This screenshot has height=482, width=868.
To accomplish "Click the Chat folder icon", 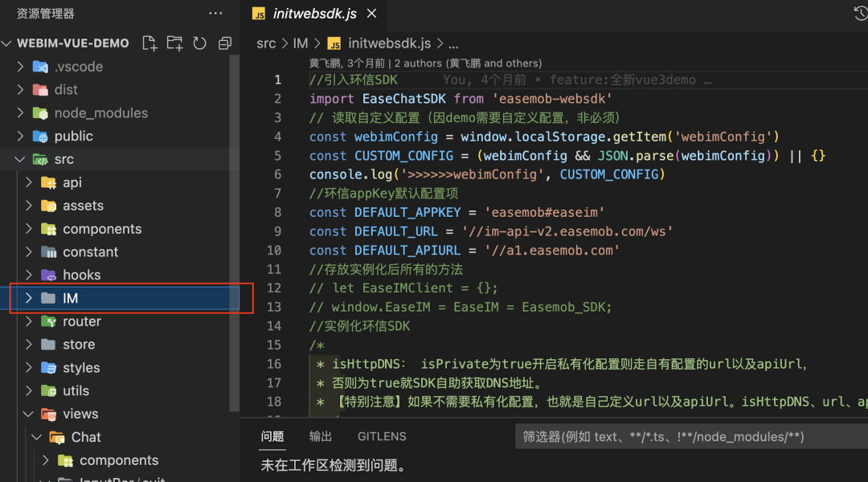I will point(57,437).
